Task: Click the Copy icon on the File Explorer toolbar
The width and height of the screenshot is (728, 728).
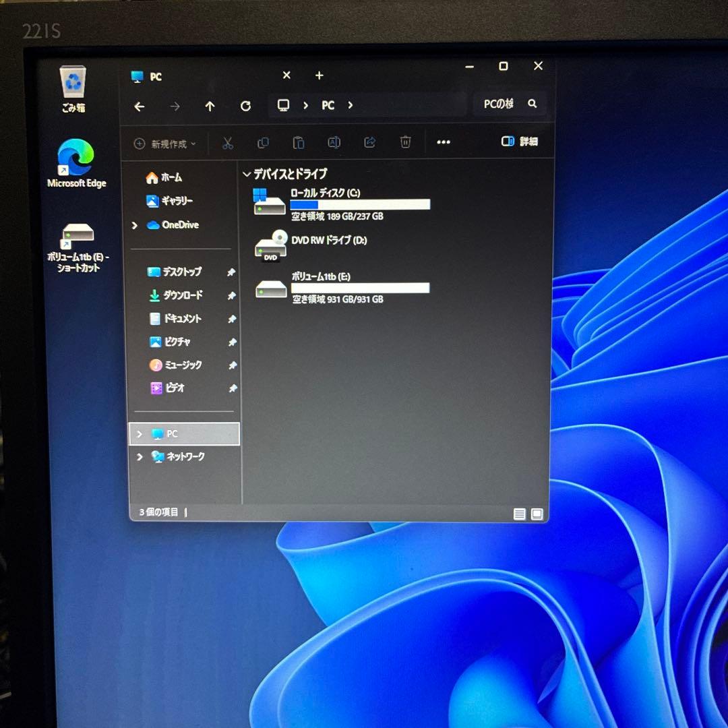Action: tap(263, 143)
